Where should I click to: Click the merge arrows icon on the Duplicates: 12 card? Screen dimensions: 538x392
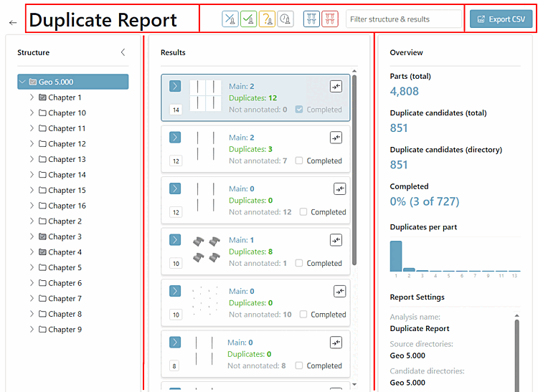tap(336, 86)
